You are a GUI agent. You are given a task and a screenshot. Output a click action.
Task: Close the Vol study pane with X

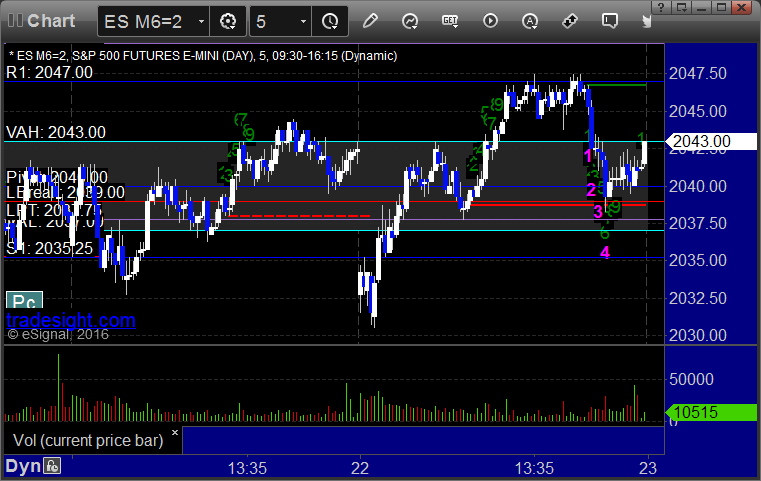coord(175,432)
